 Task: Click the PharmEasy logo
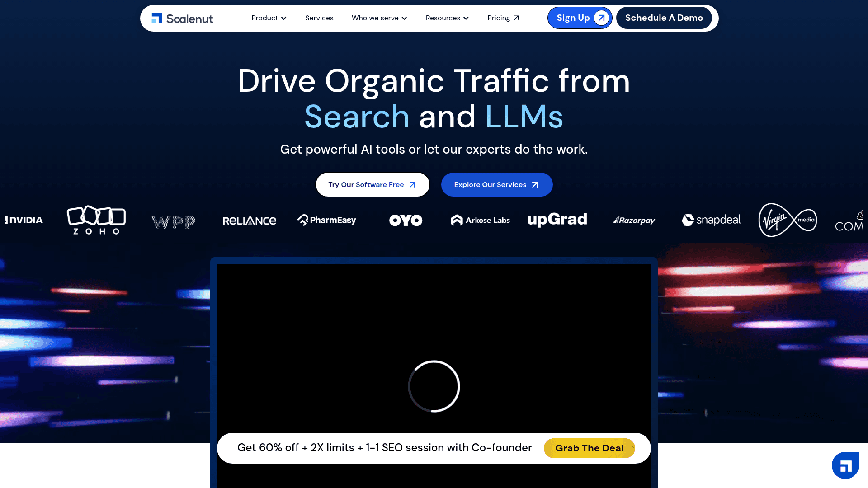point(326,220)
